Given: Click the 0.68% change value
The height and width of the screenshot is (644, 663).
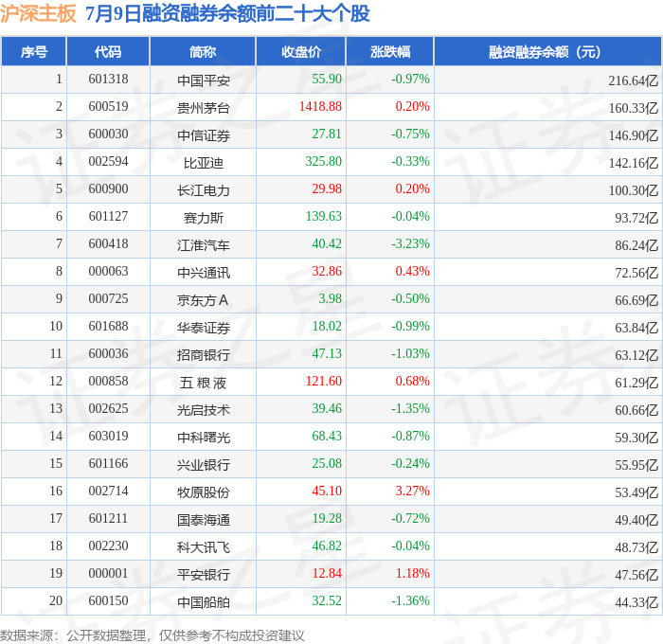Looking at the screenshot, I should click(413, 381).
